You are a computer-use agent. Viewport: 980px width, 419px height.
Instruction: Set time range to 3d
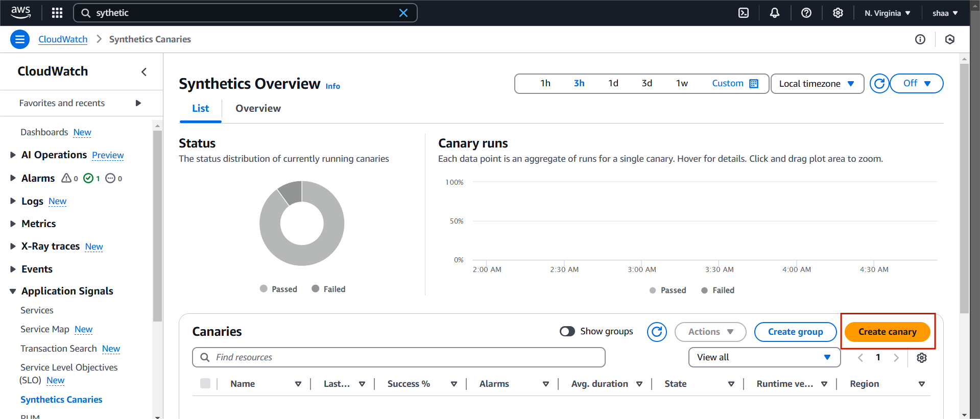click(647, 83)
